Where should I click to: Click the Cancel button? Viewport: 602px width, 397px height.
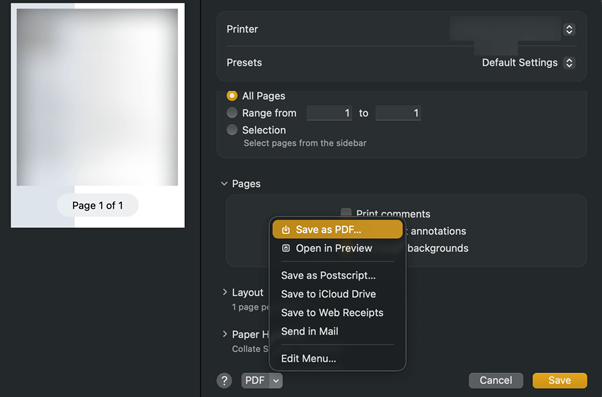coord(496,380)
